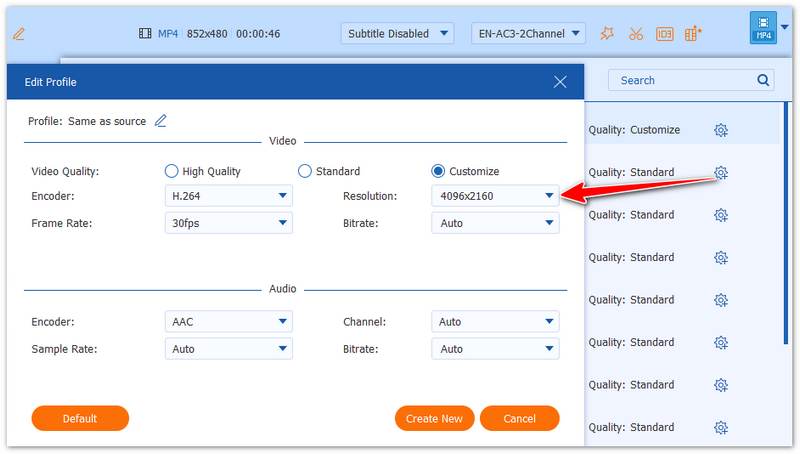The image size is (800, 454).
Task: Open the enhance video star icon
Action: coord(607,34)
